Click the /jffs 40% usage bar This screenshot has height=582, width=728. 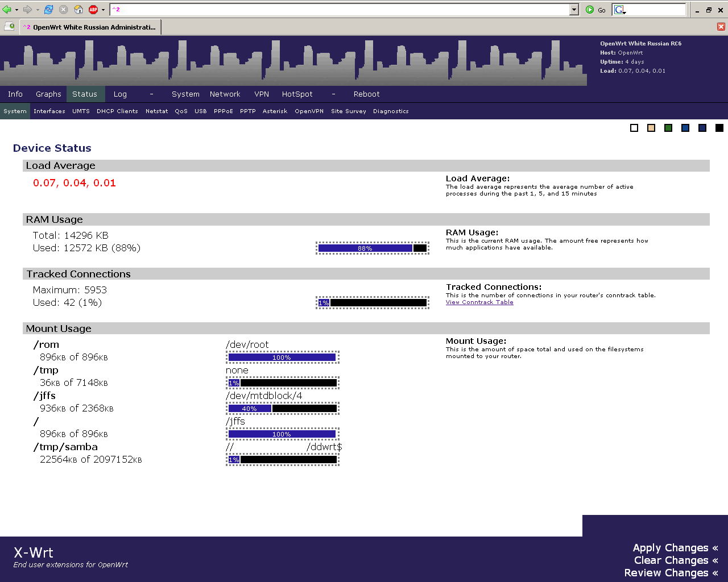pos(283,409)
